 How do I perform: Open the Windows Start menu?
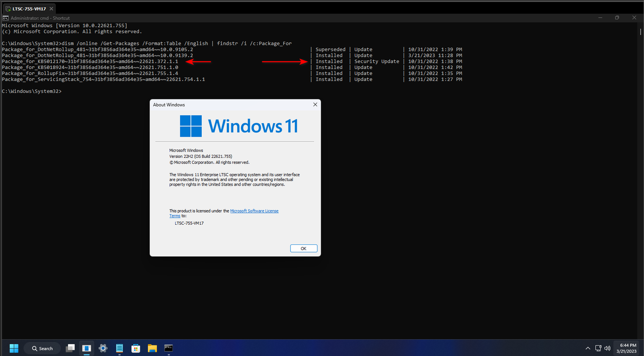tap(14, 348)
